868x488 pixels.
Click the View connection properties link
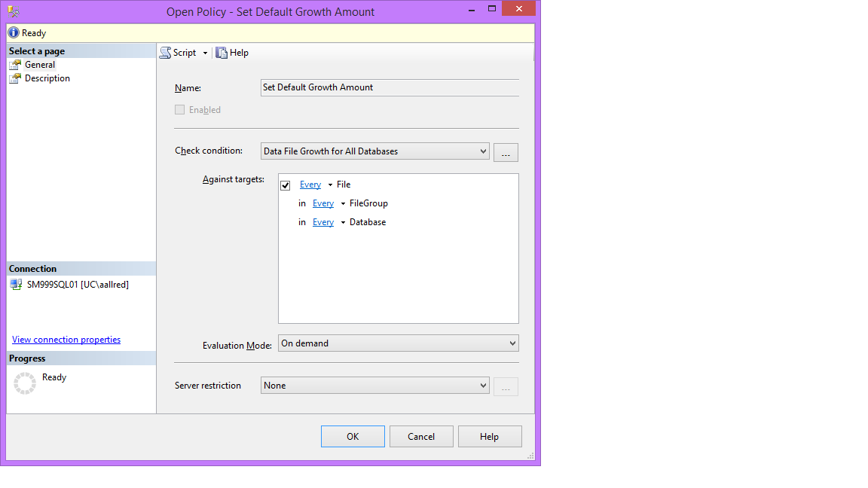pos(66,340)
